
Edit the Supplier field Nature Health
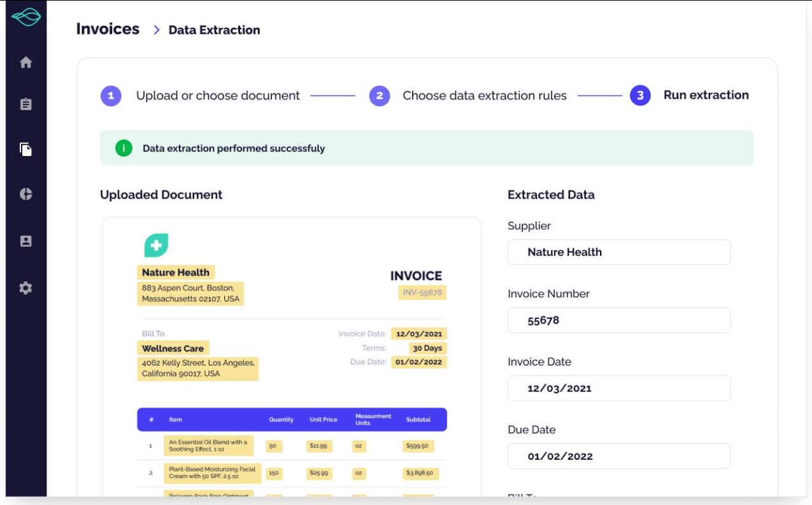click(619, 252)
